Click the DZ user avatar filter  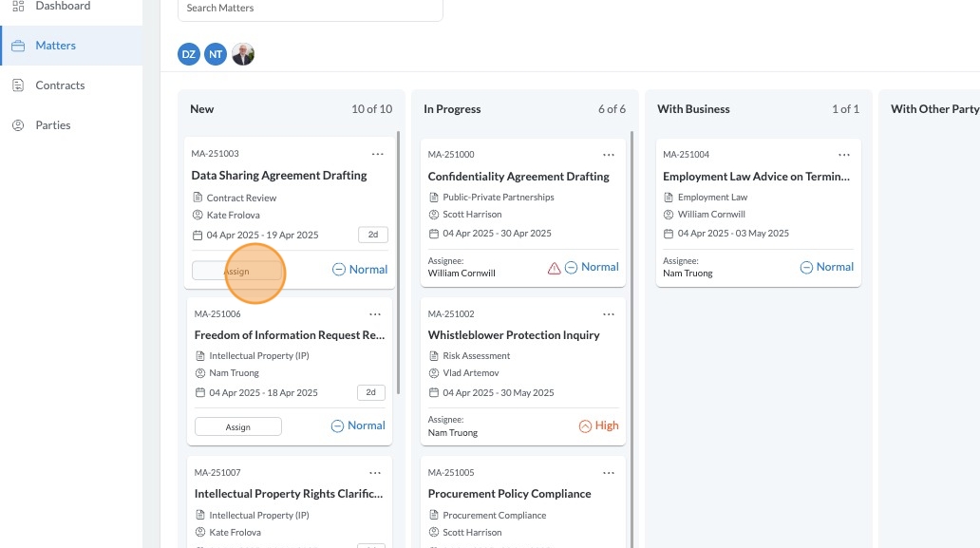[x=189, y=54]
